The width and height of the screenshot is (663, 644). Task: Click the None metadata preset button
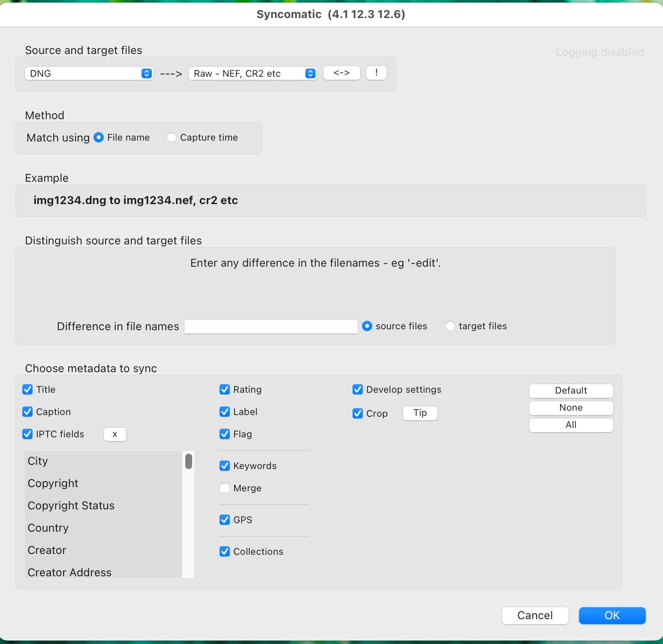click(571, 408)
